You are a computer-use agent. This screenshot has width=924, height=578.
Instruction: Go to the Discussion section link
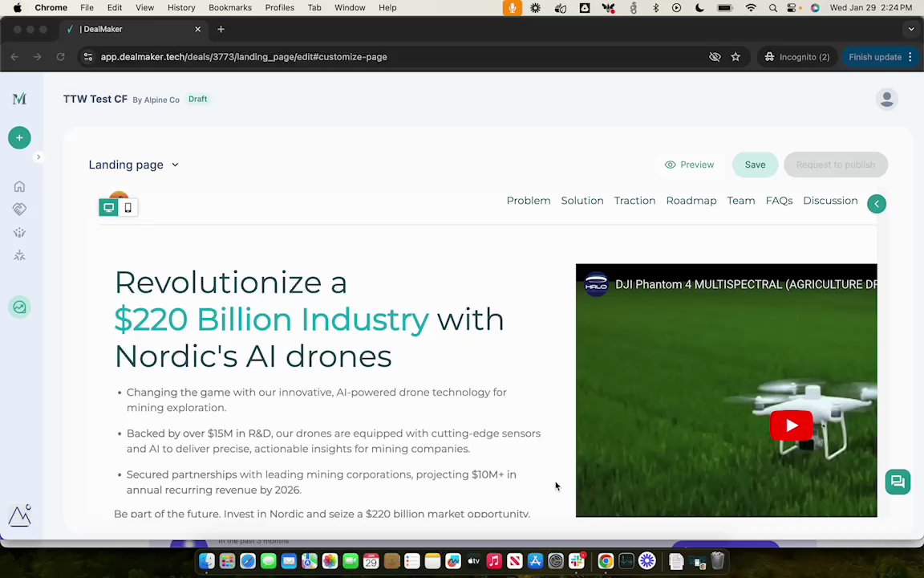829,201
